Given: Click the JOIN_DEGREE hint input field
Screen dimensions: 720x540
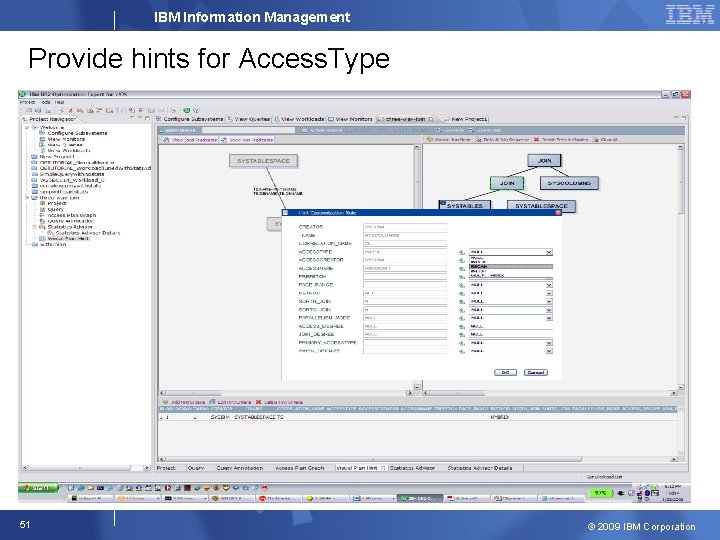Looking at the screenshot, I should pyautogui.click(x=511, y=335).
